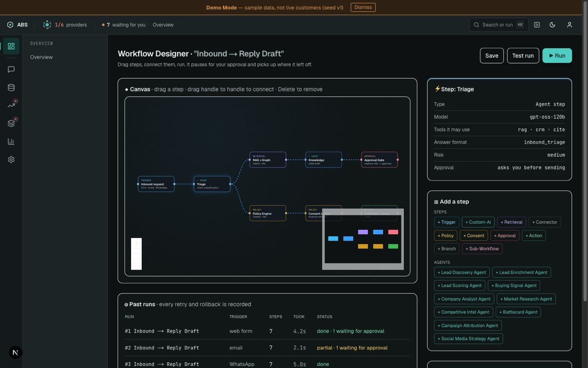Select the RAG + Graph retrieval node
The image size is (588, 368).
268,160
